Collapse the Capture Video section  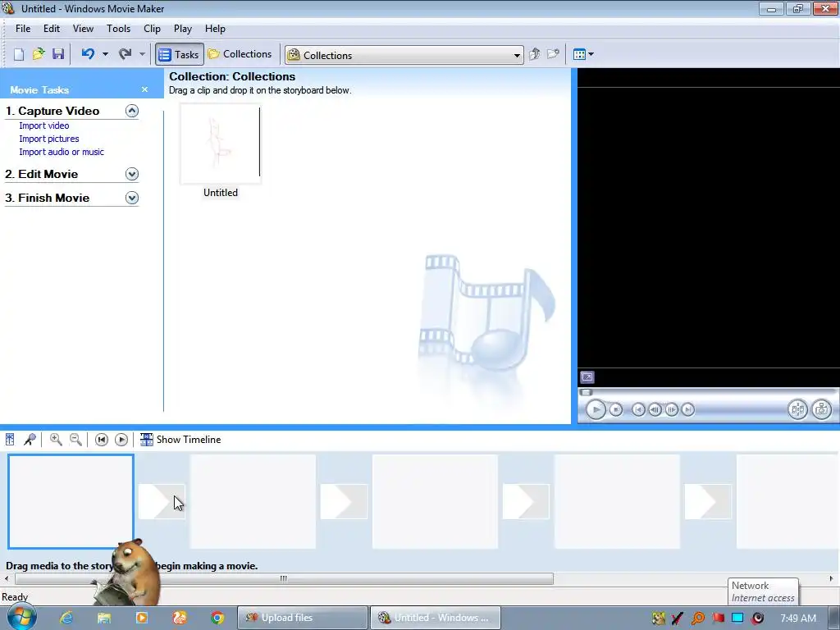pos(132,111)
